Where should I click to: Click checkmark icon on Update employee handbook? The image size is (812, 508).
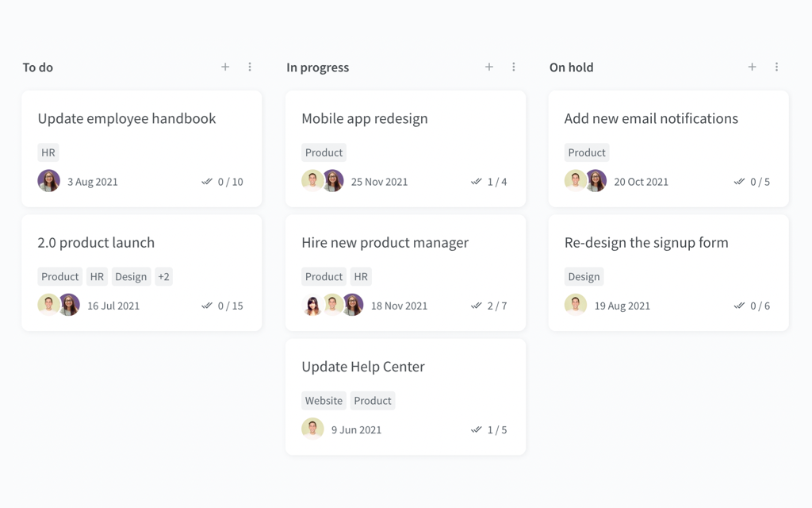tap(207, 182)
